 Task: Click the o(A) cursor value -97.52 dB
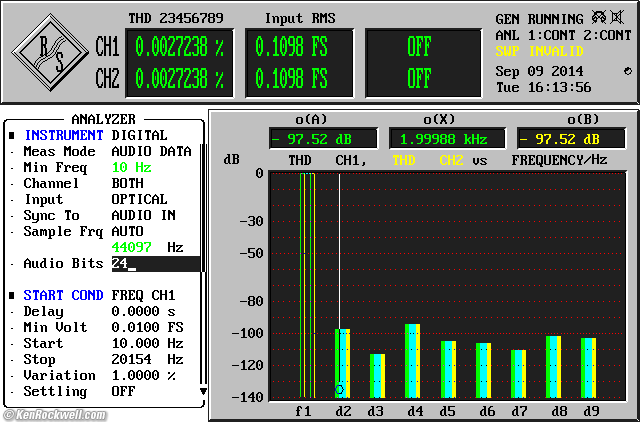[x=323, y=139]
